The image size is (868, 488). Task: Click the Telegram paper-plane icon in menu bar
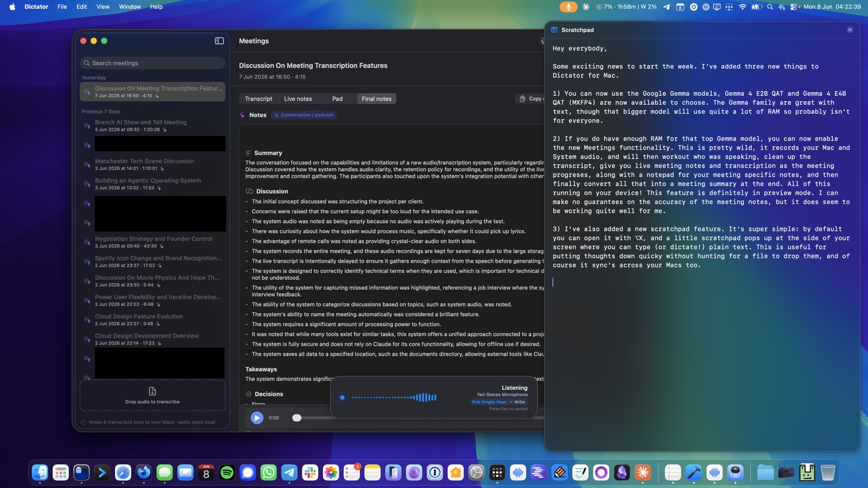pyautogui.click(x=666, y=7)
